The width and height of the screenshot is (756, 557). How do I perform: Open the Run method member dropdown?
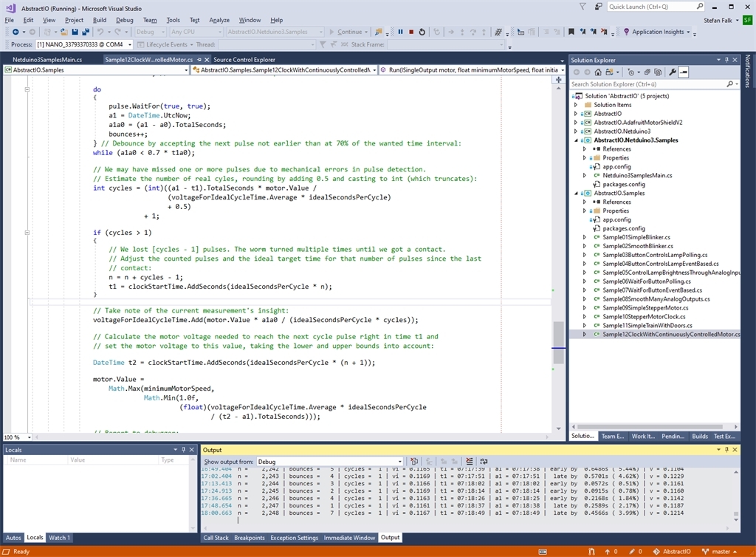pos(472,70)
